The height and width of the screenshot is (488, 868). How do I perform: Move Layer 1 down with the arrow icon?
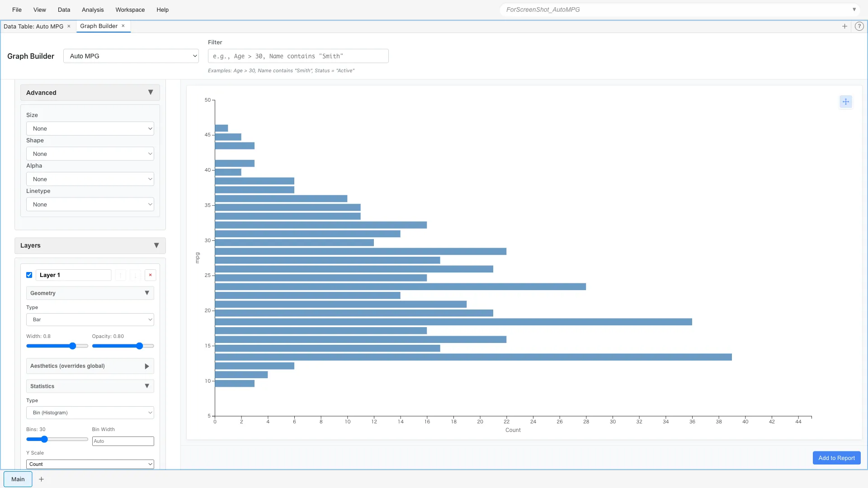[135, 275]
